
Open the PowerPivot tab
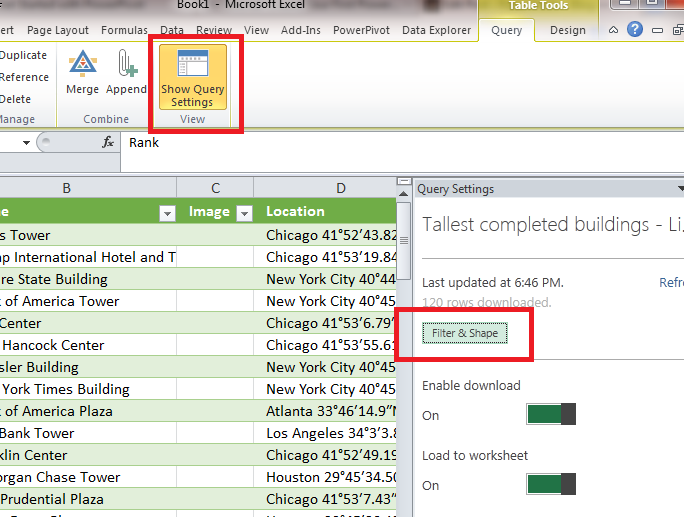coord(361,30)
